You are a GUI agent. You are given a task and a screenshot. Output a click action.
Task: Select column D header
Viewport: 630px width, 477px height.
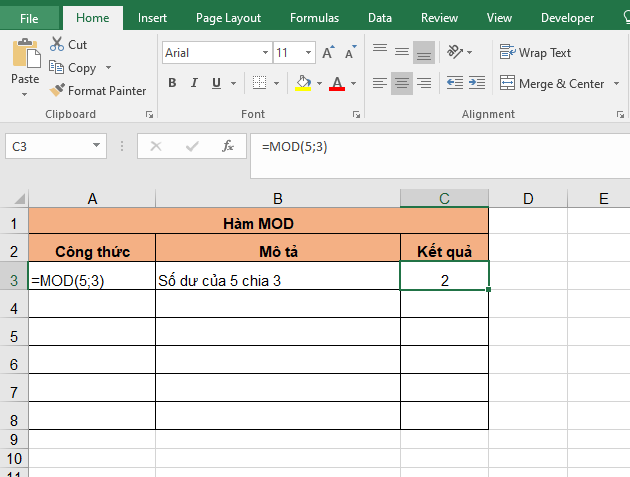(x=528, y=199)
